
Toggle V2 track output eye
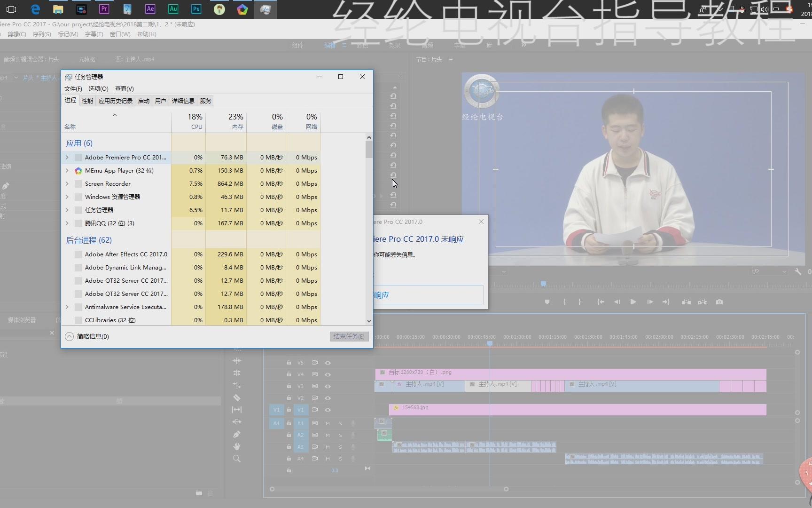pyautogui.click(x=328, y=398)
